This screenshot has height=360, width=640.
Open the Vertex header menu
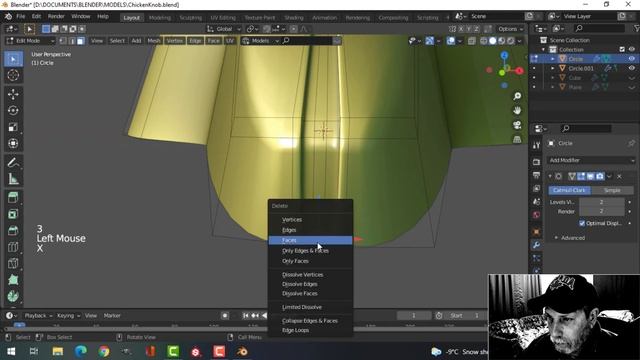click(174, 41)
